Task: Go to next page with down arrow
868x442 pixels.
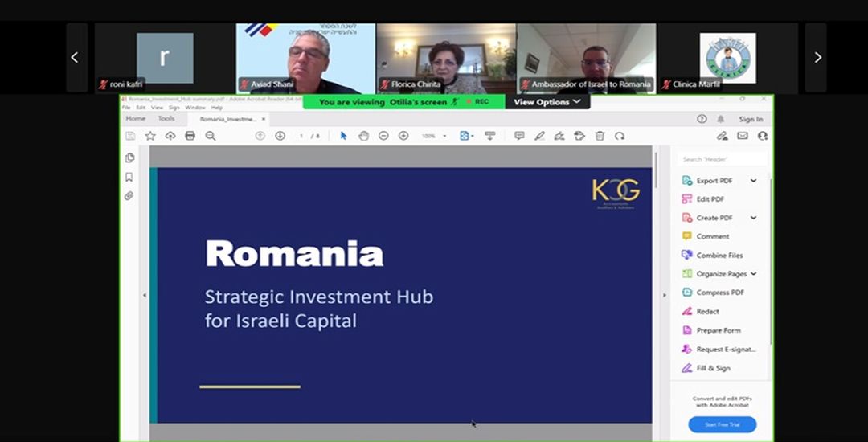Action: [280, 136]
